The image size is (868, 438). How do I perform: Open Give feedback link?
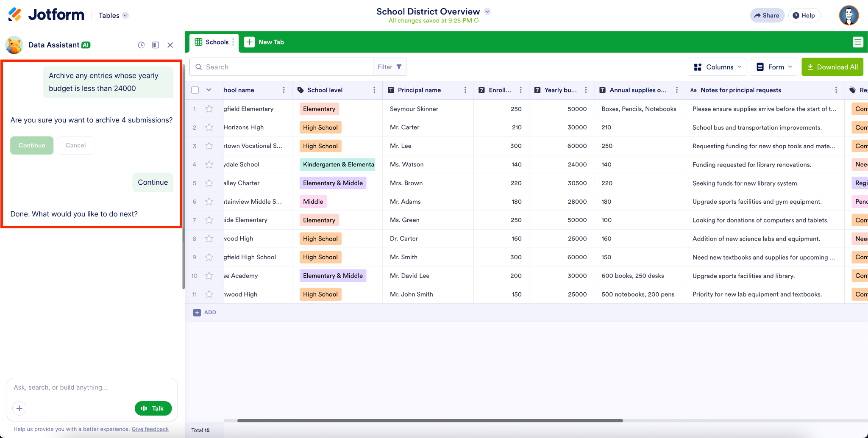pyautogui.click(x=150, y=429)
